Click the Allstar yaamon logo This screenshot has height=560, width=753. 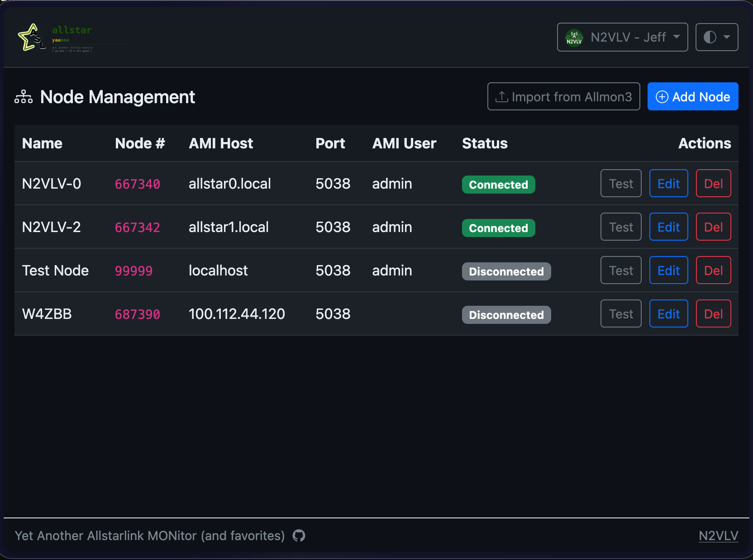pyautogui.click(x=71, y=38)
